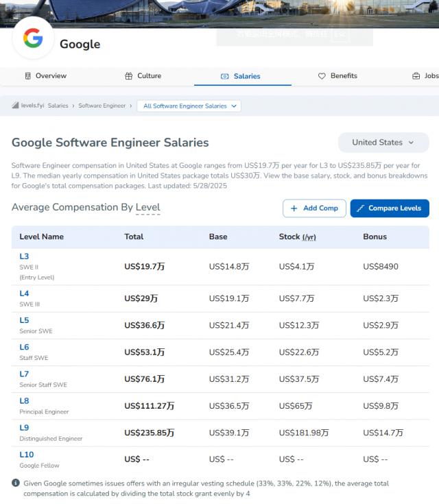Expand All Software Engineer Salaries dropdown

[189, 106]
